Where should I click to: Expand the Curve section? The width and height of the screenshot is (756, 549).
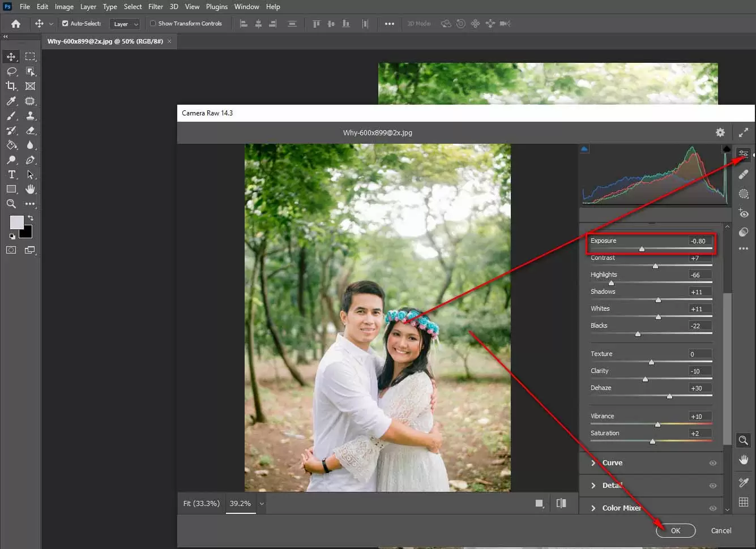[593, 463]
